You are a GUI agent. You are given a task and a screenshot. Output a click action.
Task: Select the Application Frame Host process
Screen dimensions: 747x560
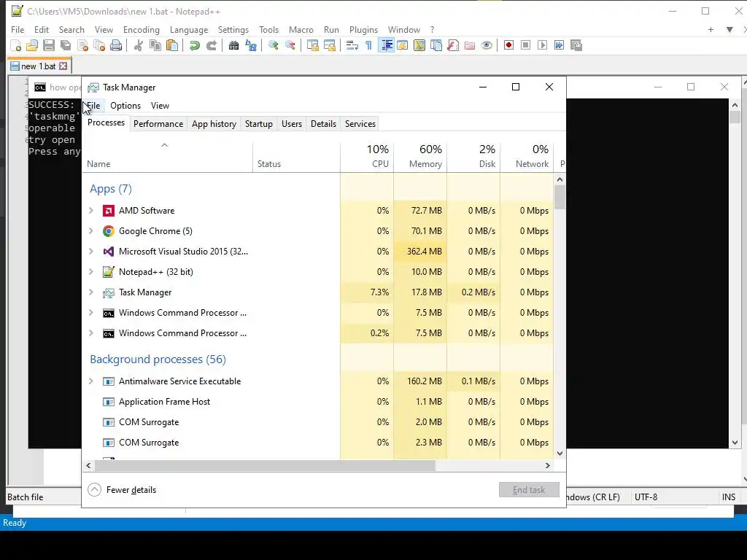(x=318, y=402)
